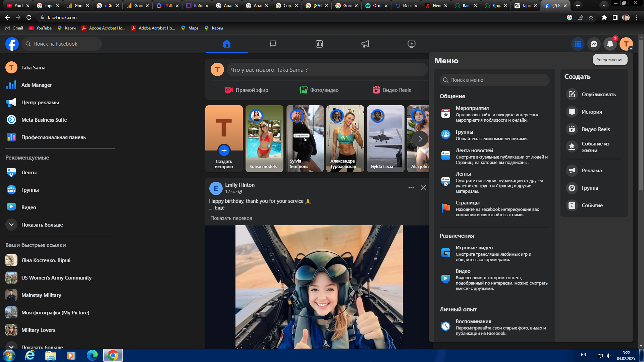644x362 pixels.
Task: Click the nine-dot Menu grid icon
Action: [578, 44]
